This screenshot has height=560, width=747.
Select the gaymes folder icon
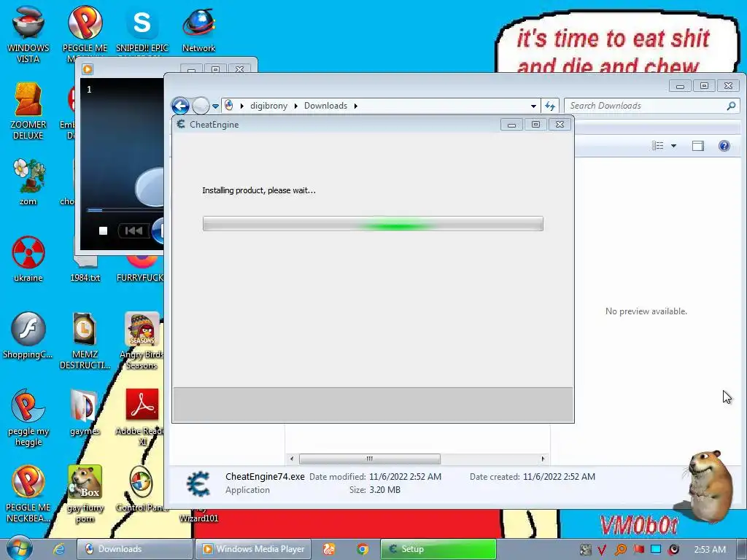pos(85,413)
